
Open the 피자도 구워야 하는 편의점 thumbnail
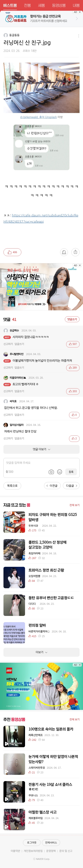(14, 522)
